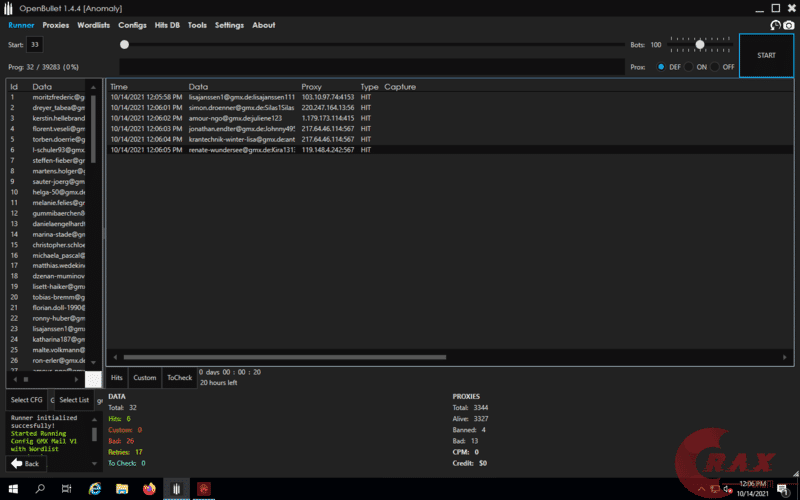Sort results by Time column header
This screenshot has height=500, width=800.
119,87
